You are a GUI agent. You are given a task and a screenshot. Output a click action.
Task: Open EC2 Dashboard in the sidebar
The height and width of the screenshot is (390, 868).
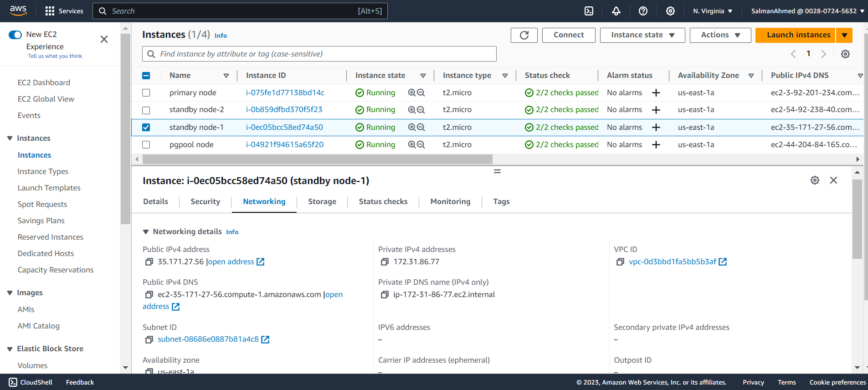[44, 82]
